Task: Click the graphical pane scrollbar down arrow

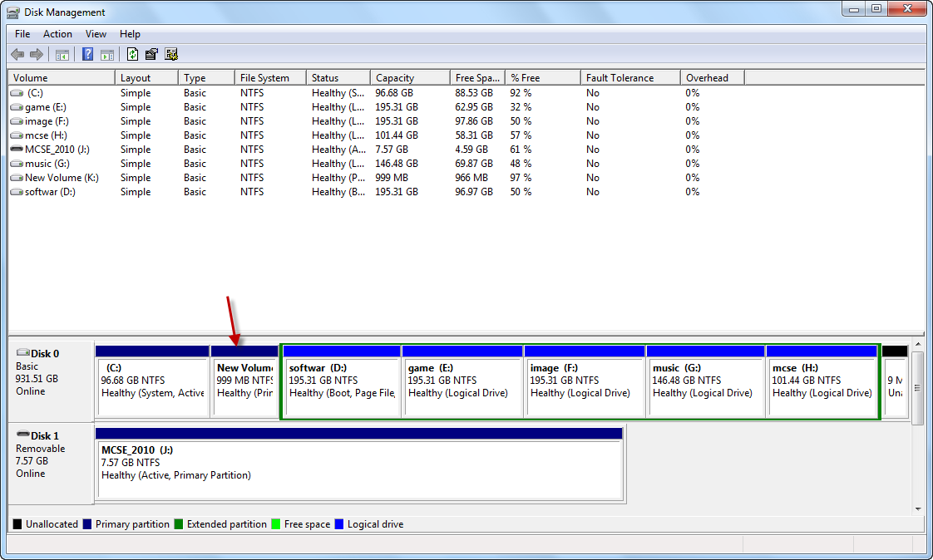Action: (x=918, y=508)
